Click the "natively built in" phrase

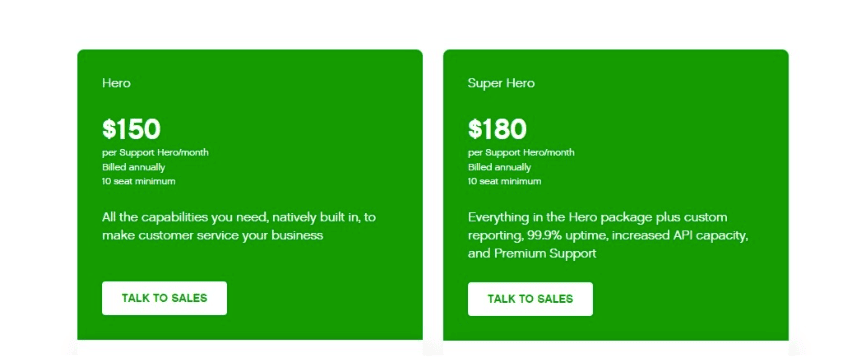(316, 217)
